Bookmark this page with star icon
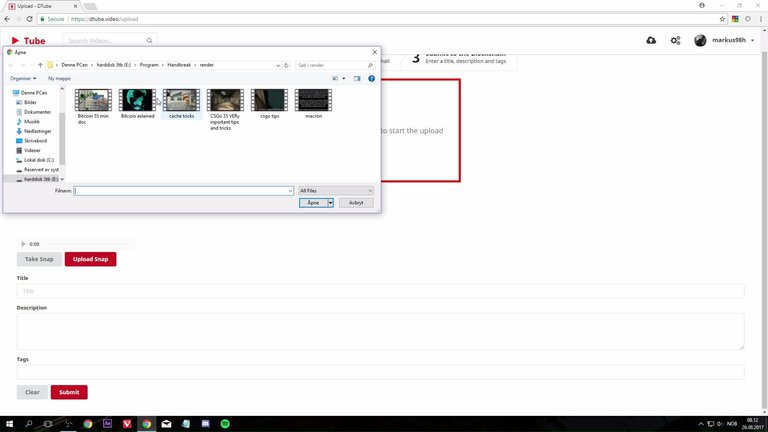The height and width of the screenshot is (432, 768). pyautogui.click(x=722, y=19)
